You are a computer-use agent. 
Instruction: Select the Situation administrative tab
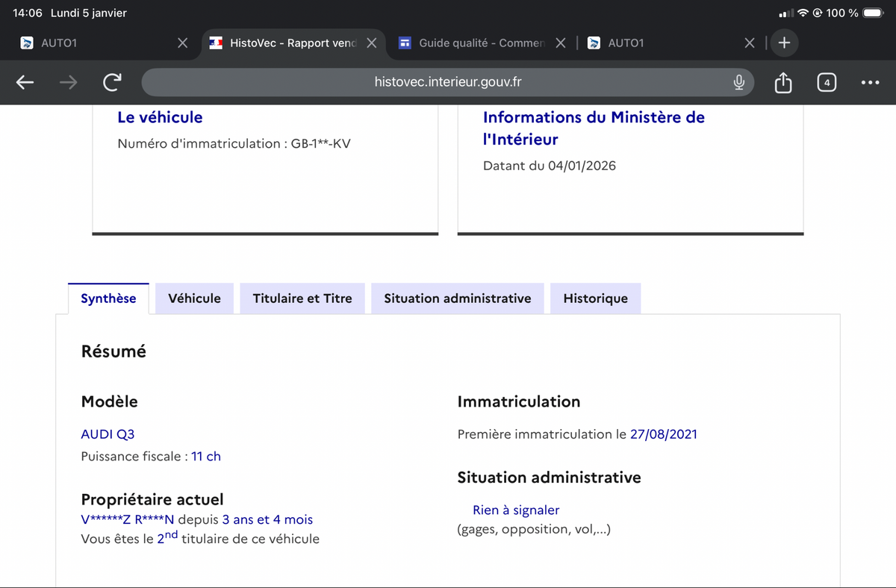click(457, 298)
